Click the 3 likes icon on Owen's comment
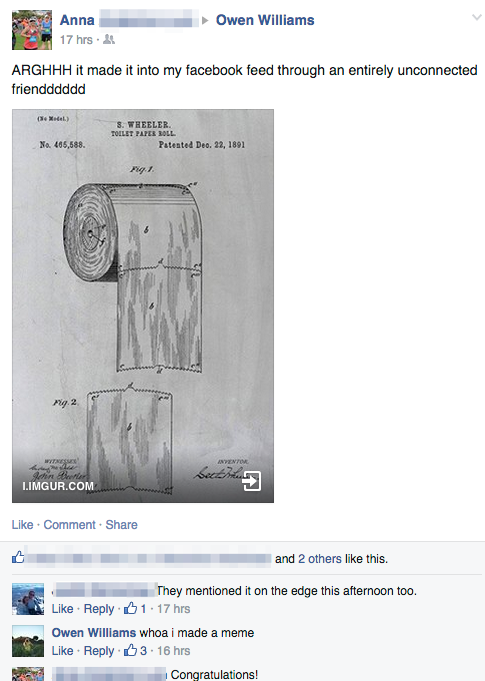This screenshot has width=485, height=681. click(x=130, y=650)
